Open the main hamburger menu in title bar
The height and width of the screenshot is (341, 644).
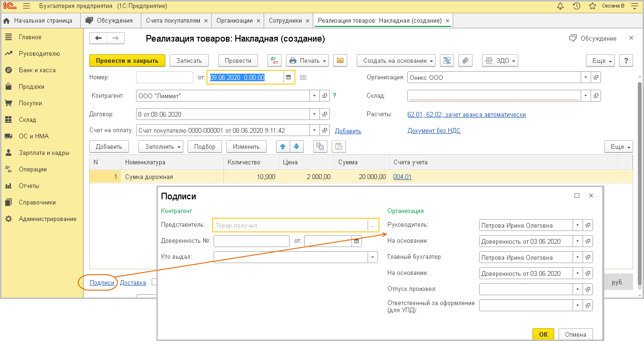(x=26, y=6)
